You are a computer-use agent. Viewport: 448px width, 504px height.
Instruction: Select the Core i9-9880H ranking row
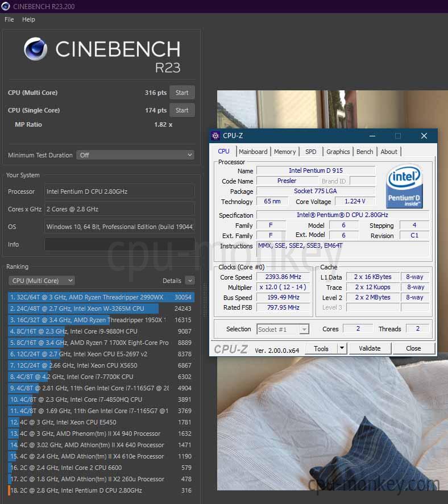pos(101,331)
